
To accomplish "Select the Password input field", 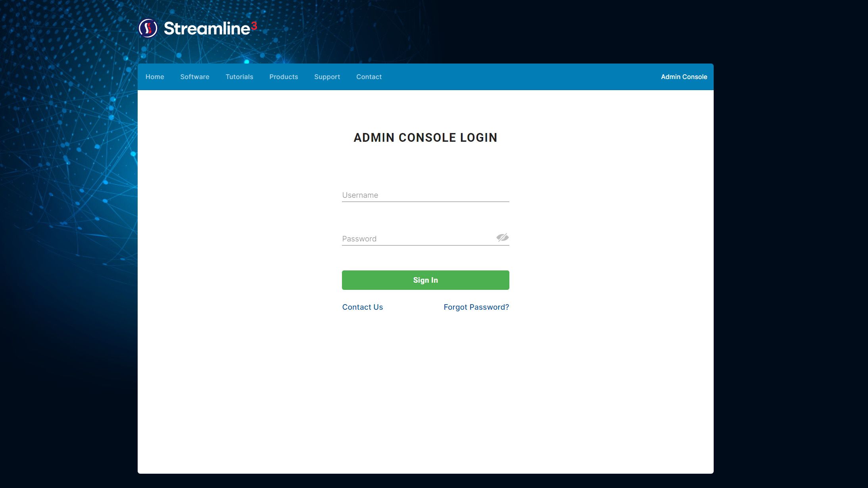I will pyautogui.click(x=426, y=238).
